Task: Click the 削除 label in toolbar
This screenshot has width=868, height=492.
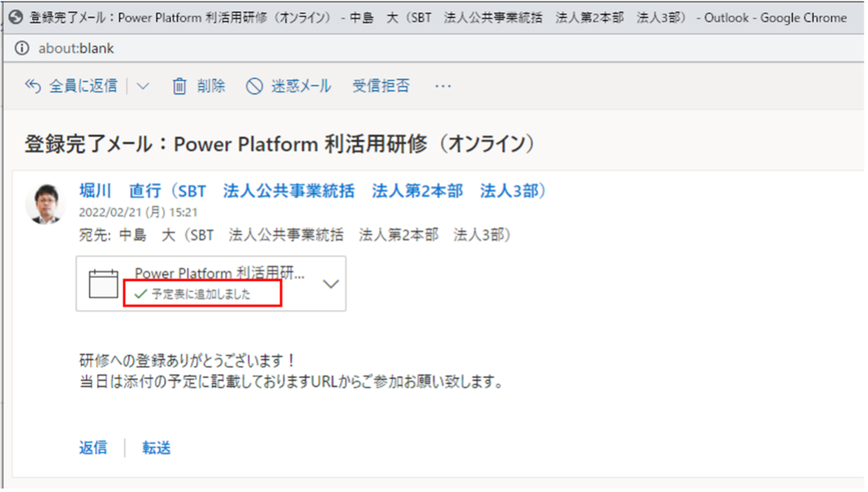Action: pyautogui.click(x=211, y=86)
